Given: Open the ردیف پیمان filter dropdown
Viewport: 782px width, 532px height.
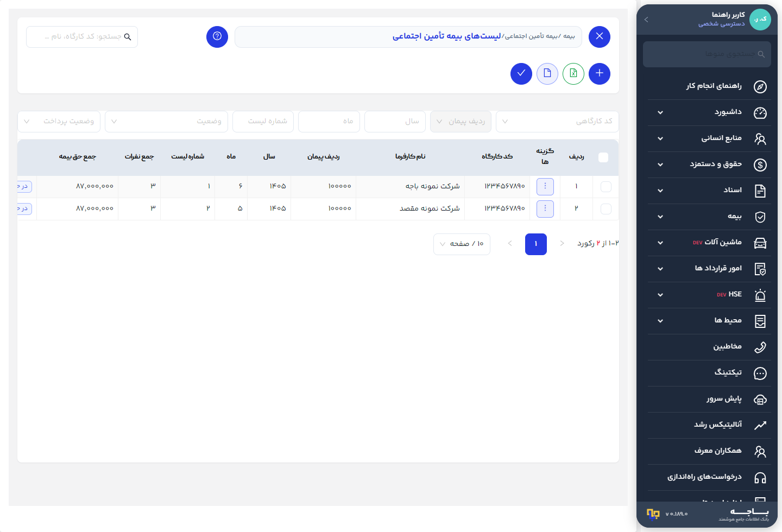Looking at the screenshot, I should [x=461, y=122].
